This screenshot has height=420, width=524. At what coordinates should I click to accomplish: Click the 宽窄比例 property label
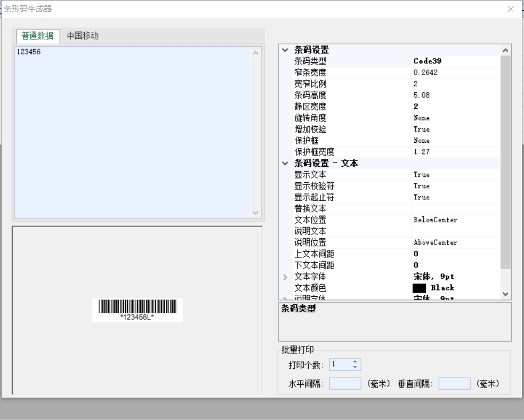(310, 84)
